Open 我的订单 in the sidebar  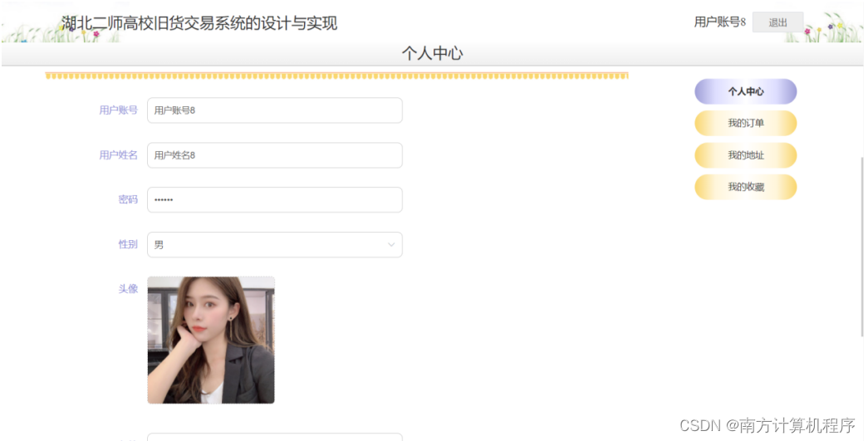[x=745, y=123]
